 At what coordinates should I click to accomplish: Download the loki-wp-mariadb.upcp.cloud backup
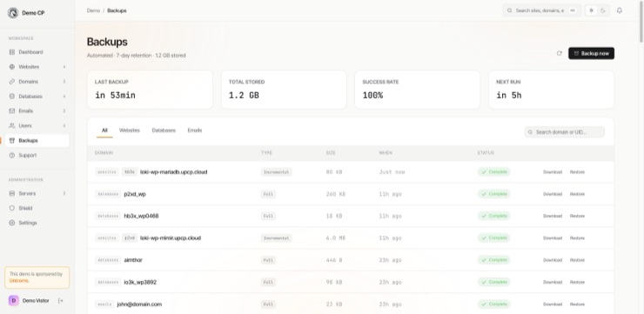(x=553, y=172)
